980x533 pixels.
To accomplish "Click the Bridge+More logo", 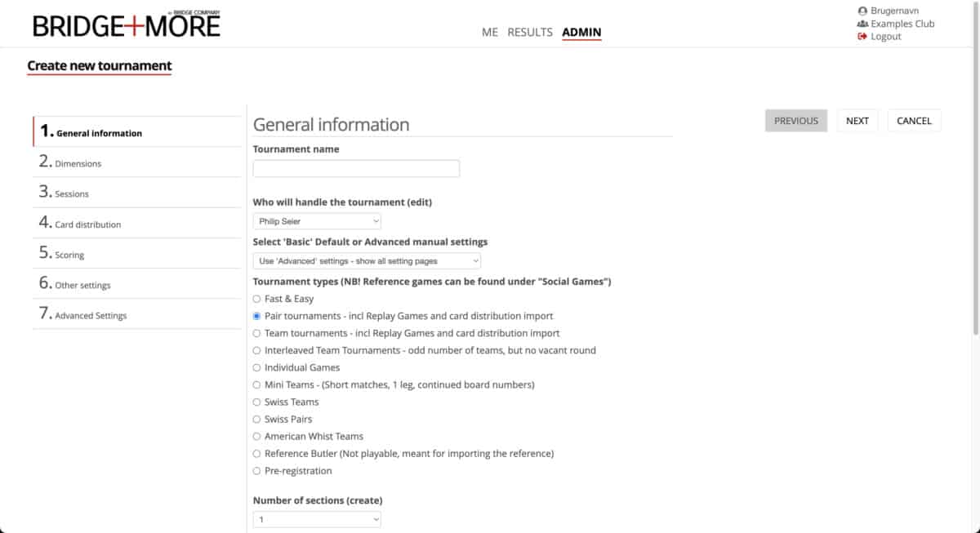I will click(x=127, y=24).
